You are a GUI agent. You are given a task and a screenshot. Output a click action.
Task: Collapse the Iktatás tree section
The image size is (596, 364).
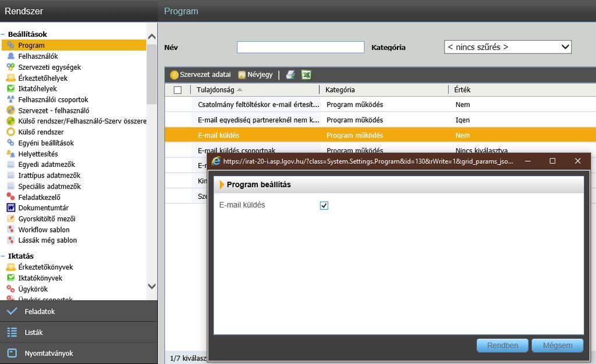tap(3, 256)
